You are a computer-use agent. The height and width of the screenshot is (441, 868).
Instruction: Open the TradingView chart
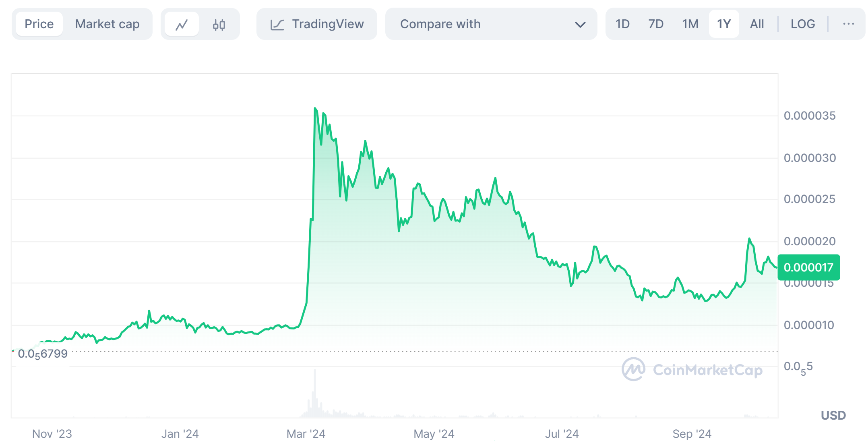pyautogui.click(x=317, y=24)
